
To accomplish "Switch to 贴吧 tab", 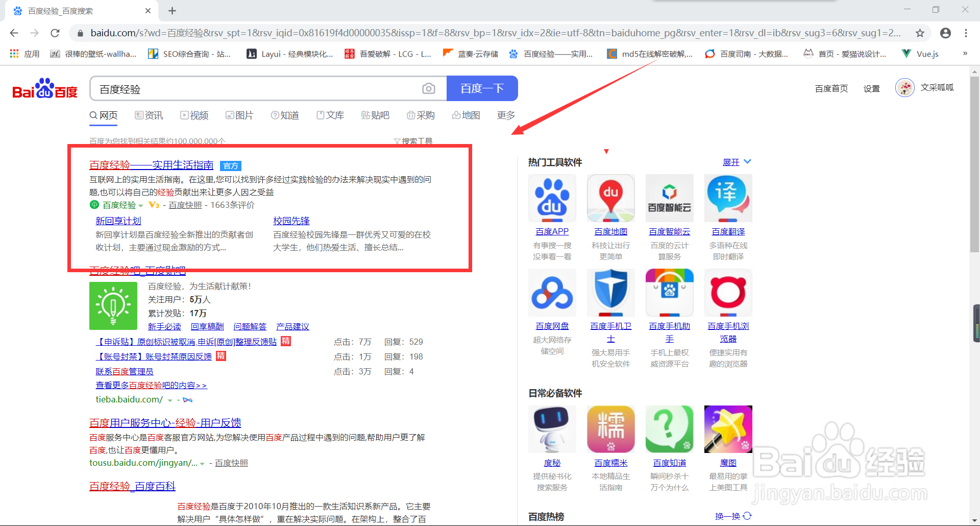I will coord(375,115).
